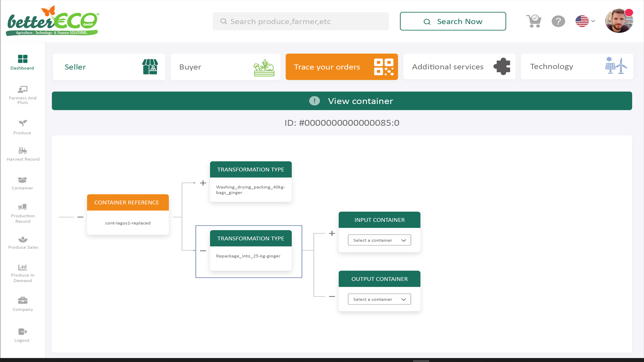Collapse the Output Container node
Viewport: 644px width, 362px height.
tap(332, 296)
